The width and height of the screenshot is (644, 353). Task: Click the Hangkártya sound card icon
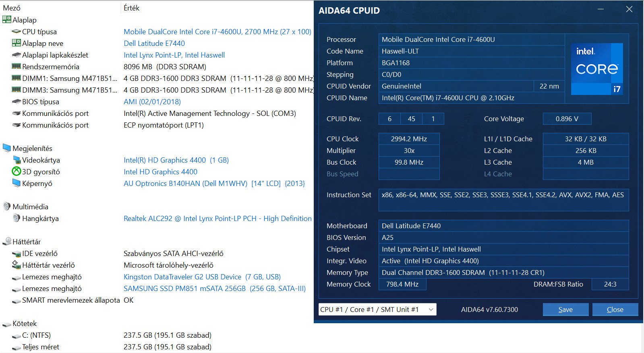click(17, 218)
